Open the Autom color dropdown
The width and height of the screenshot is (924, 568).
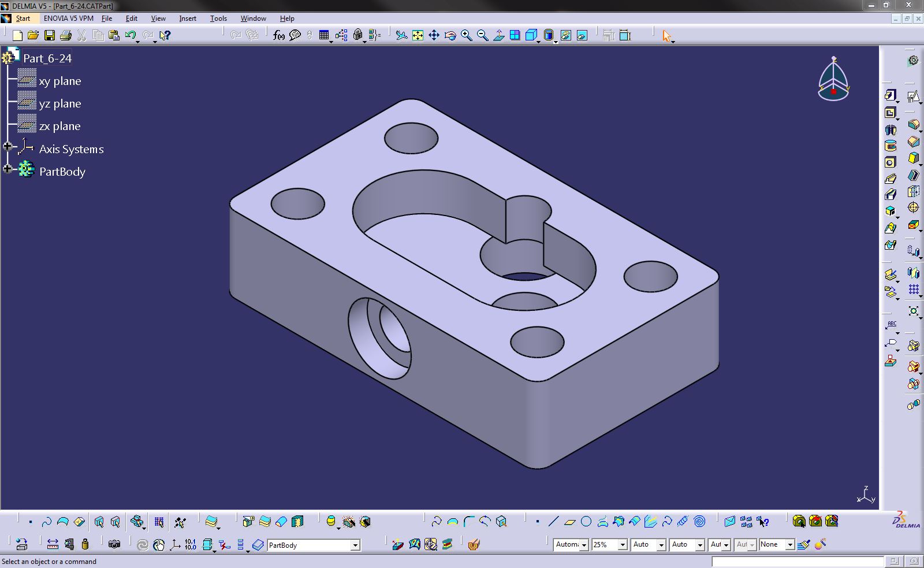point(584,545)
